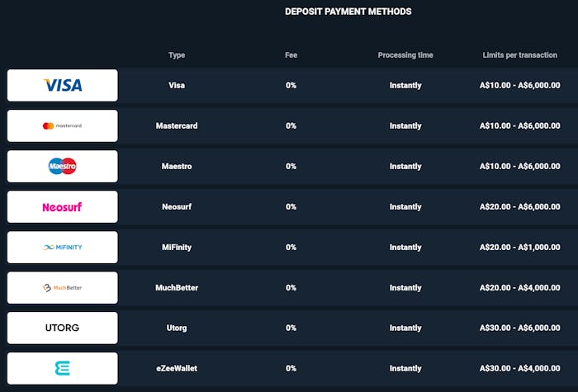
Task: Click the Processing time column header
Action: pyautogui.click(x=405, y=55)
